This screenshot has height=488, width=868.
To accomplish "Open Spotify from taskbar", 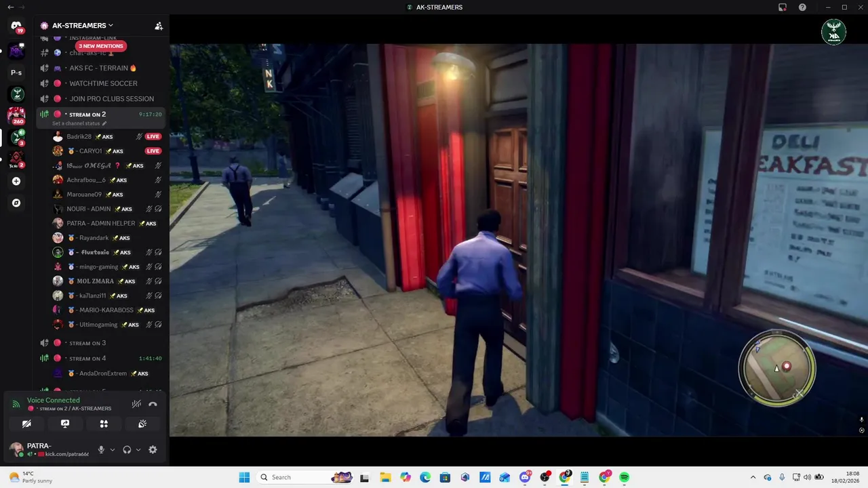I will click(x=624, y=477).
